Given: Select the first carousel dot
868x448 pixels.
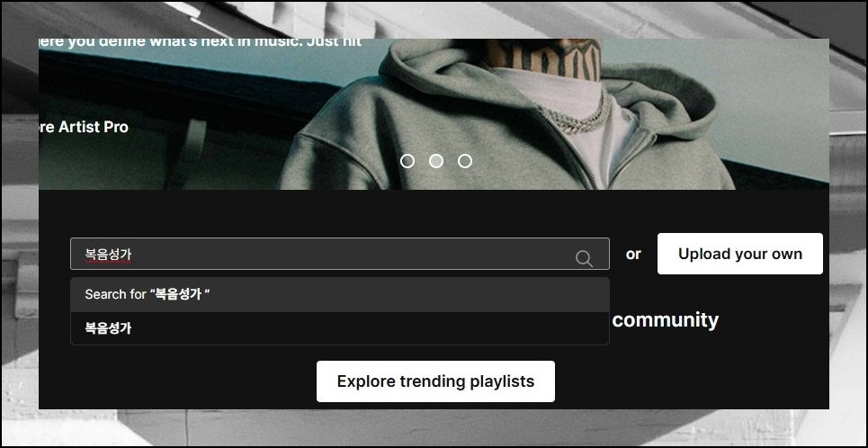Looking at the screenshot, I should pos(407,161).
